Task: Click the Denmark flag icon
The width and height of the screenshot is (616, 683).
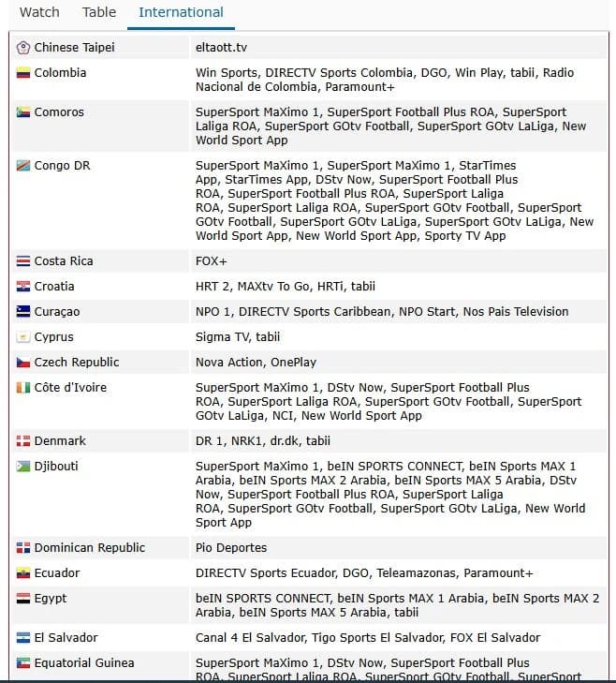Action: pyautogui.click(x=23, y=441)
